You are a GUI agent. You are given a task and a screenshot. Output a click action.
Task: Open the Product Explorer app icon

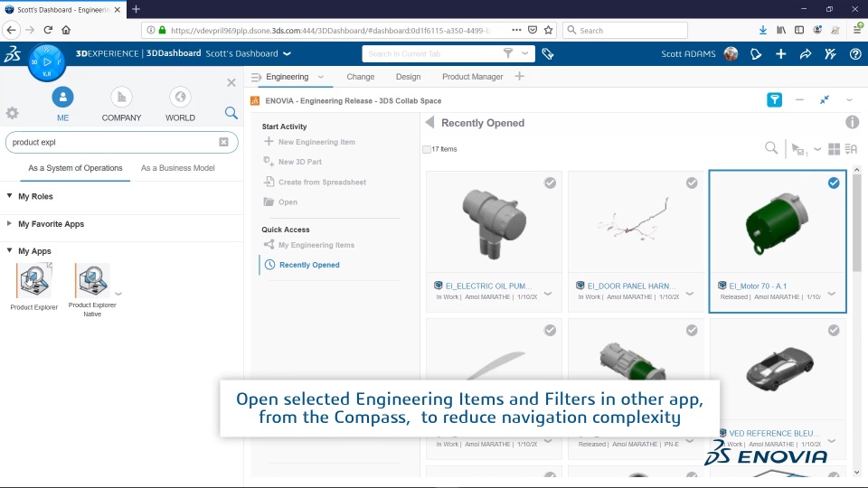[x=34, y=280]
